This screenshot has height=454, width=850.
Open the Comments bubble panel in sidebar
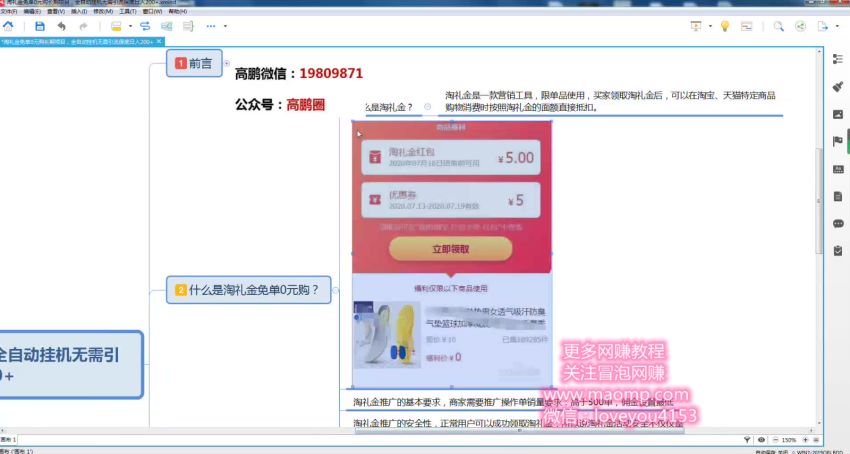click(x=838, y=223)
